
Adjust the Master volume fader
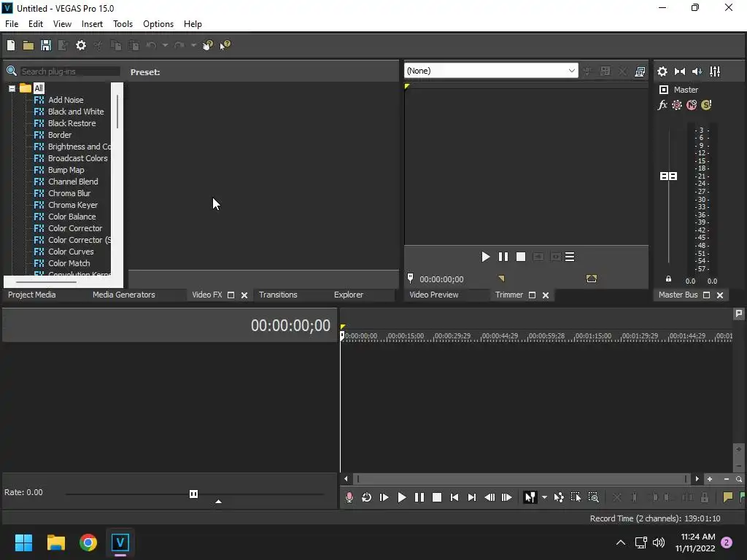tap(668, 176)
